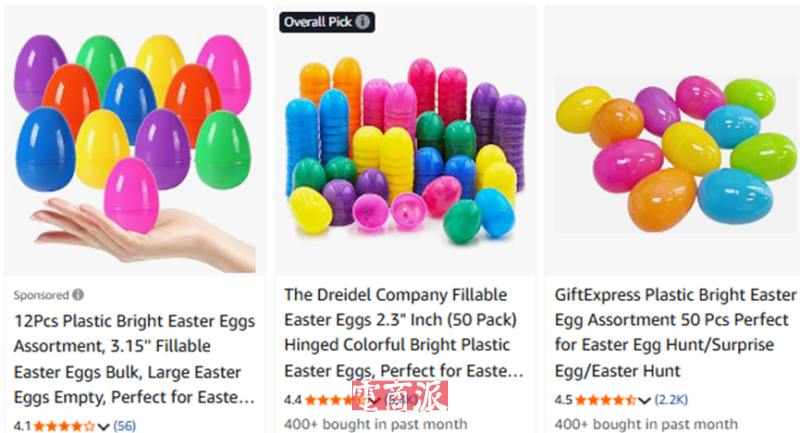Open the 2.2K reviews link
Viewport: 800px width, 433px height.
point(671,399)
